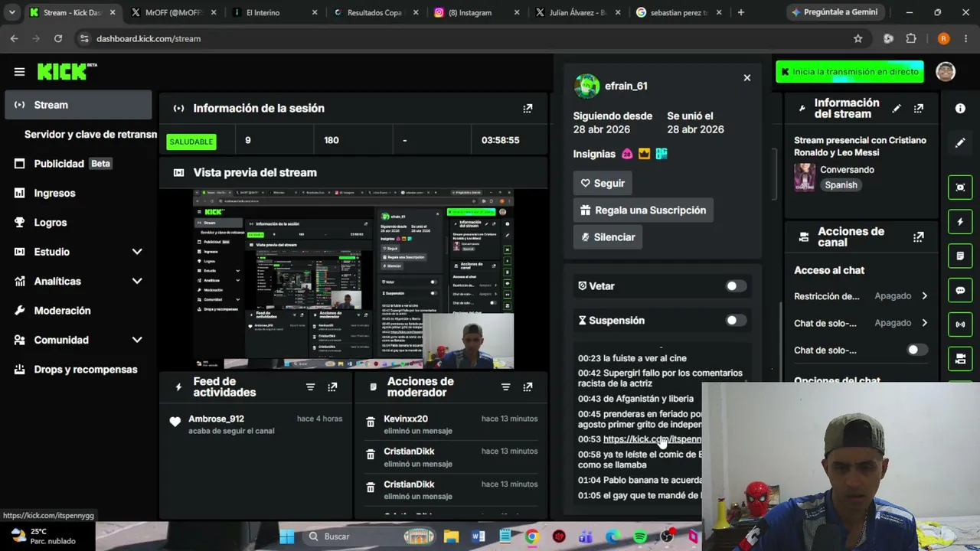Switch to the Instagram browser tab

(x=478, y=12)
